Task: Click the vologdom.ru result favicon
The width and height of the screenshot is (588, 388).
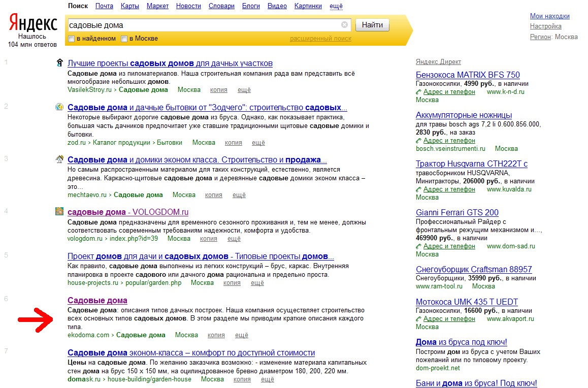Action: (59, 211)
